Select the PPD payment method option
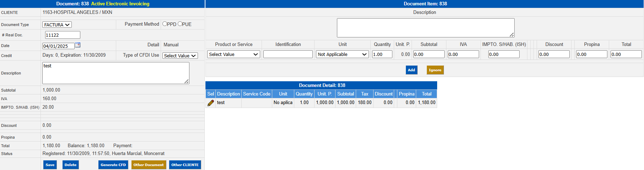This screenshot has height=170, width=644. (165, 24)
